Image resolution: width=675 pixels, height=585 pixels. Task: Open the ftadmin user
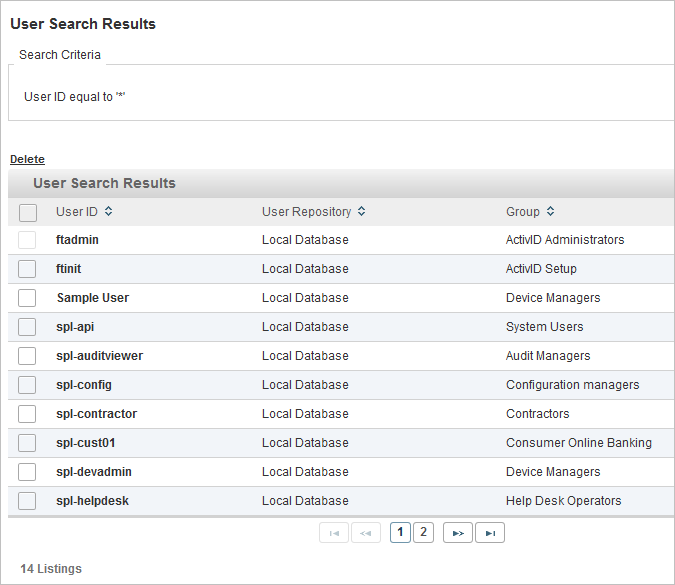77,240
